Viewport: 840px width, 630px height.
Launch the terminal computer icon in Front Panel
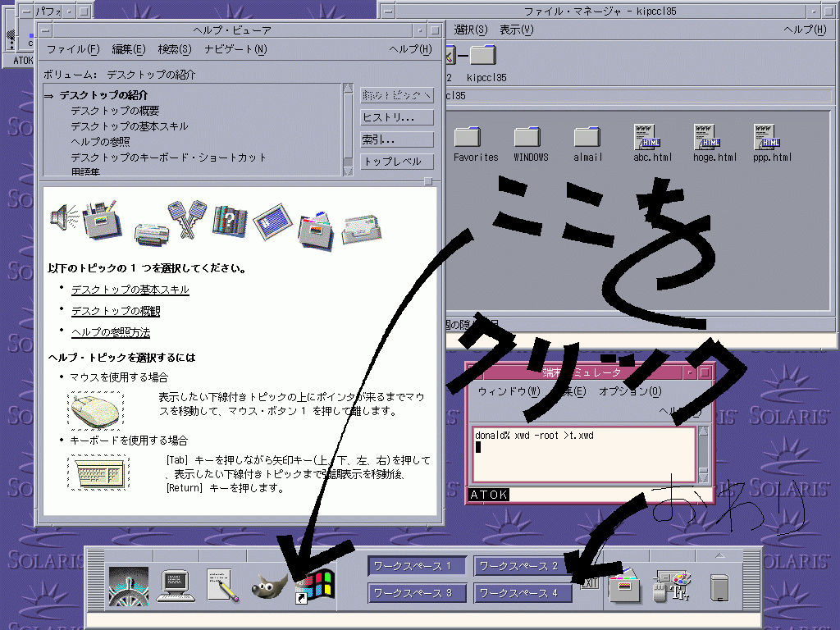click(176, 587)
